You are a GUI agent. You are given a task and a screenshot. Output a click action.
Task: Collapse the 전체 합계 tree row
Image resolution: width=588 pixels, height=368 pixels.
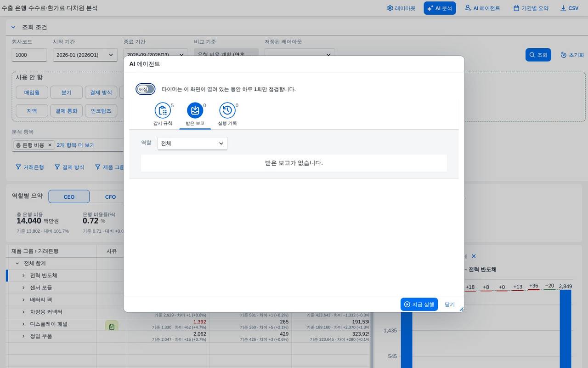coord(17,264)
